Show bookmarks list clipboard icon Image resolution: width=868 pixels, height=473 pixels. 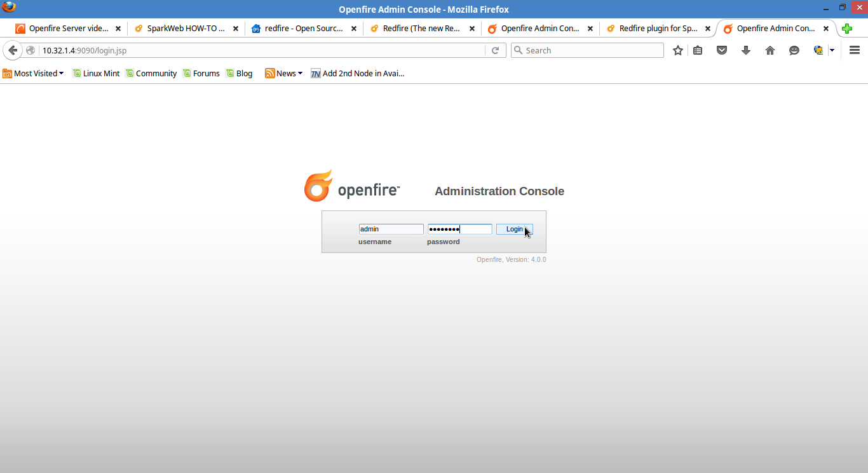[x=698, y=50]
